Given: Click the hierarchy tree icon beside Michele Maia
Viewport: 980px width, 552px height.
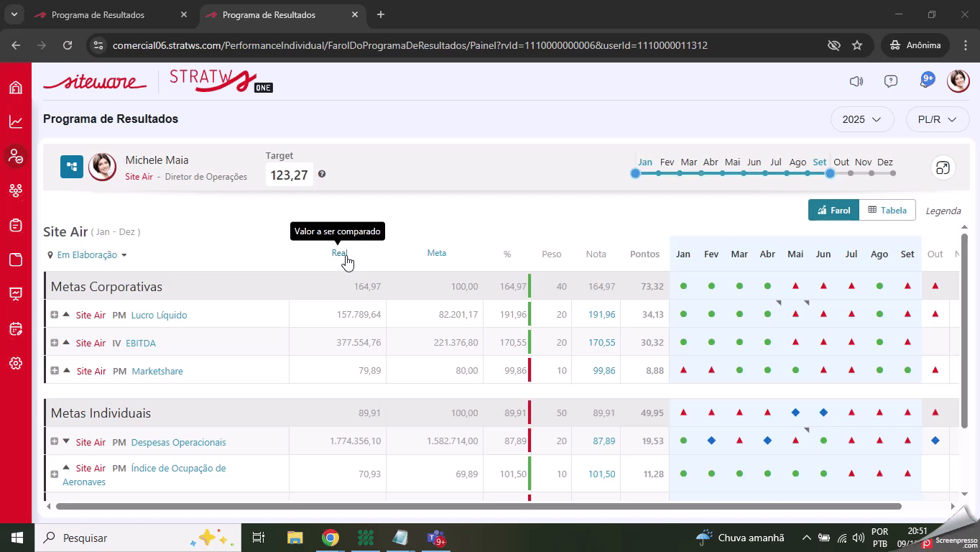Looking at the screenshot, I should pyautogui.click(x=72, y=167).
